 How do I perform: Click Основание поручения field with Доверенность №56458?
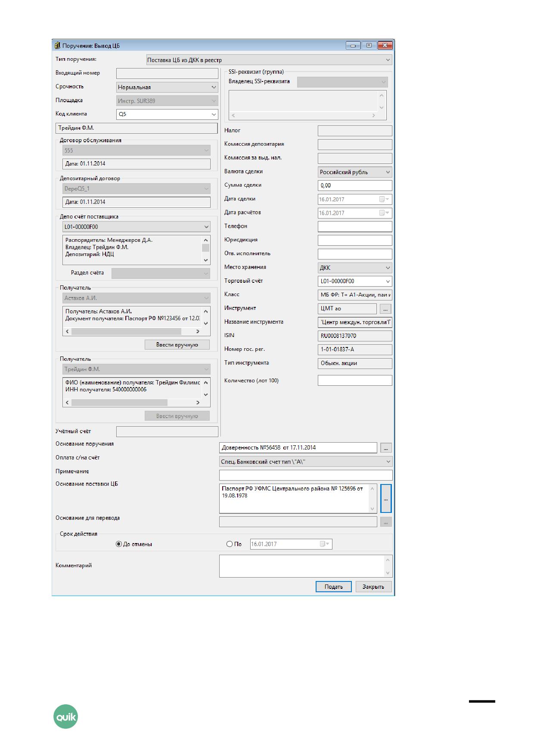click(298, 448)
